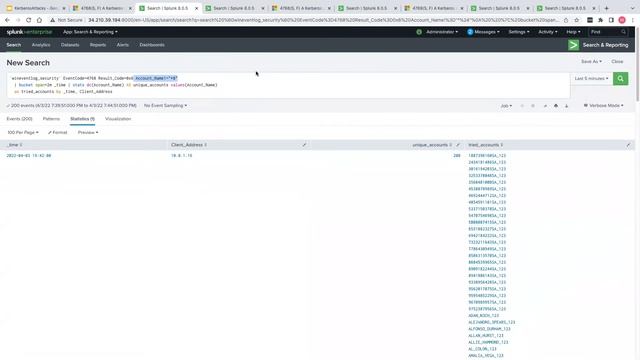
Task: Click the splunk enterprise logo
Action: click(29, 32)
